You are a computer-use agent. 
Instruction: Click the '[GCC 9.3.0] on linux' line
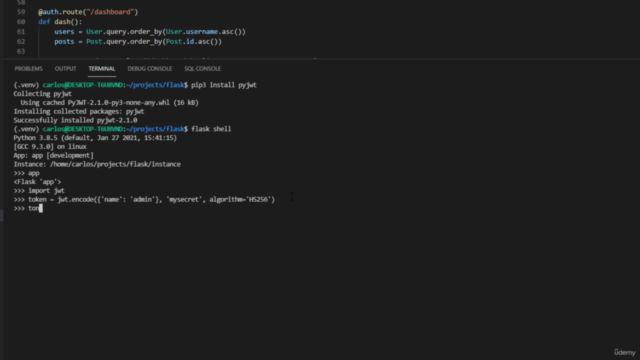(x=50, y=147)
